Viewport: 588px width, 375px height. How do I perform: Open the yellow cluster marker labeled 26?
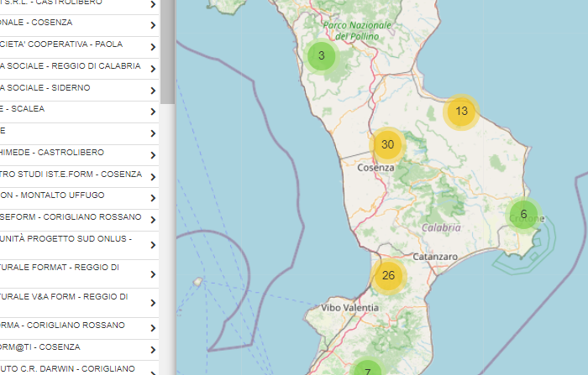[x=388, y=276]
